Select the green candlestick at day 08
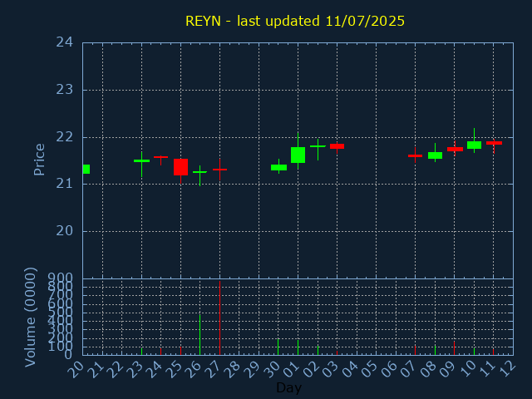Viewport: 532px width, 399px height. pos(435,155)
